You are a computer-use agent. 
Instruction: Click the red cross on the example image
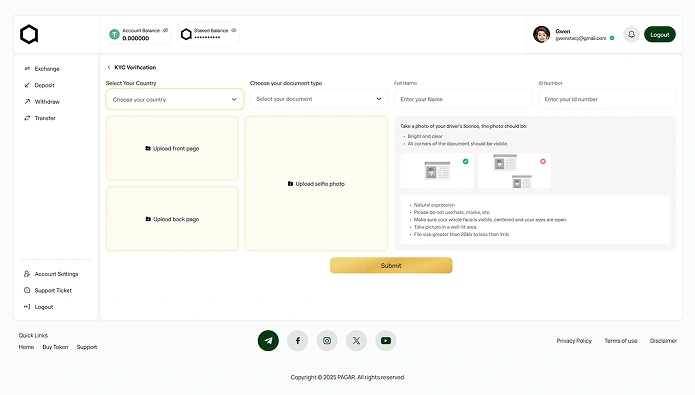543,161
